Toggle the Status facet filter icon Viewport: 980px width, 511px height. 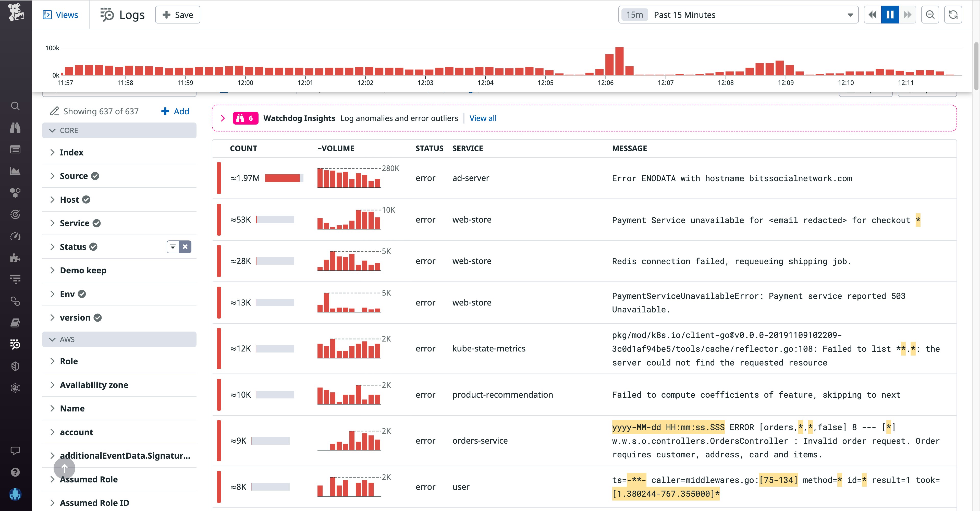pos(173,247)
